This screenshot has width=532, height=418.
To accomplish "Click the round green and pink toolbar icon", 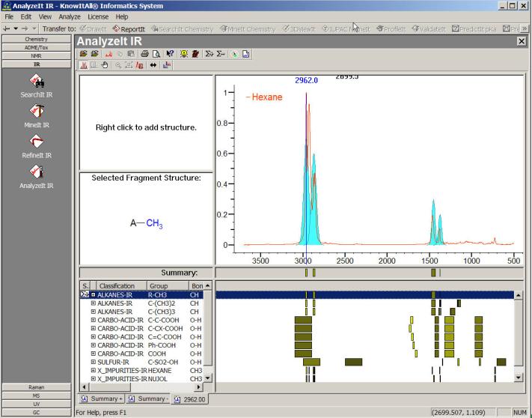I will [x=235, y=54].
